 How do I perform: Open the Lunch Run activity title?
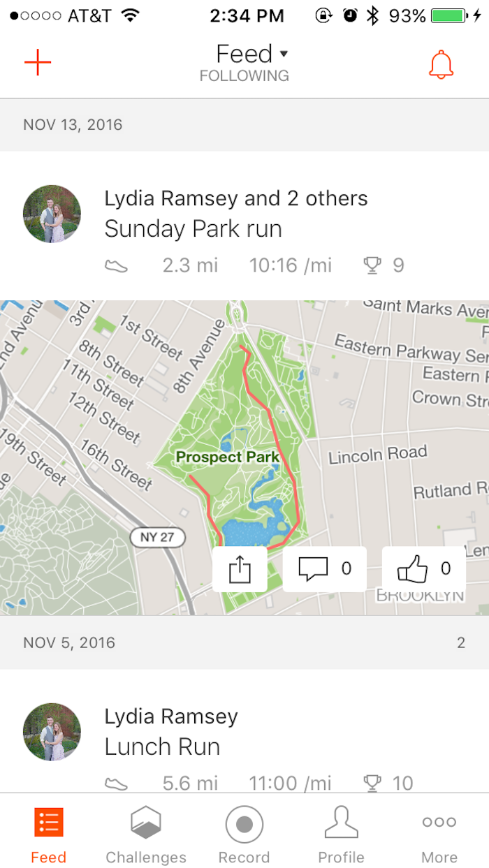tap(162, 746)
